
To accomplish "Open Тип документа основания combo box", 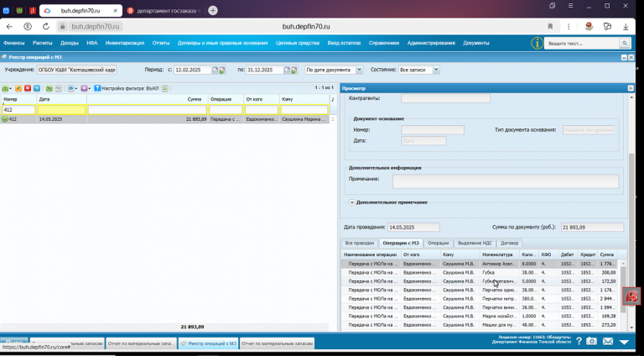I will 589,130.
